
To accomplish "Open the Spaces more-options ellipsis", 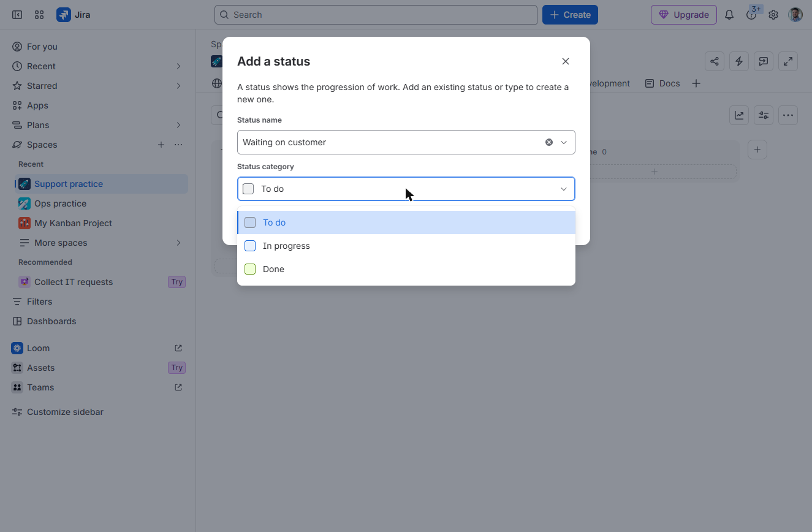I will (x=178, y=145).
